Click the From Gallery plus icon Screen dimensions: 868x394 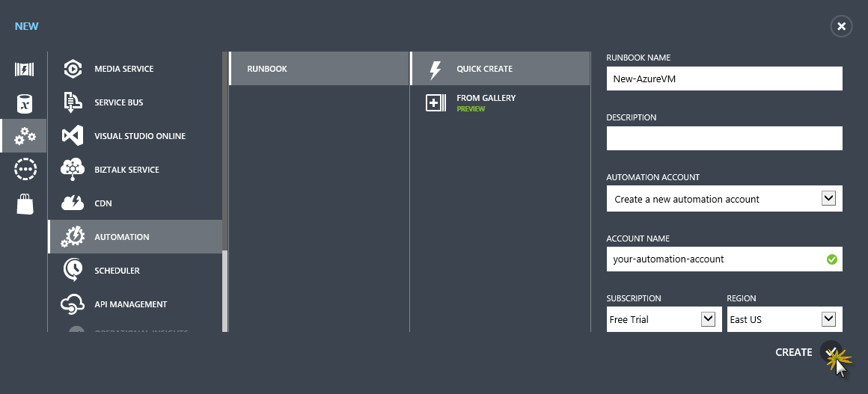[435, 102]
